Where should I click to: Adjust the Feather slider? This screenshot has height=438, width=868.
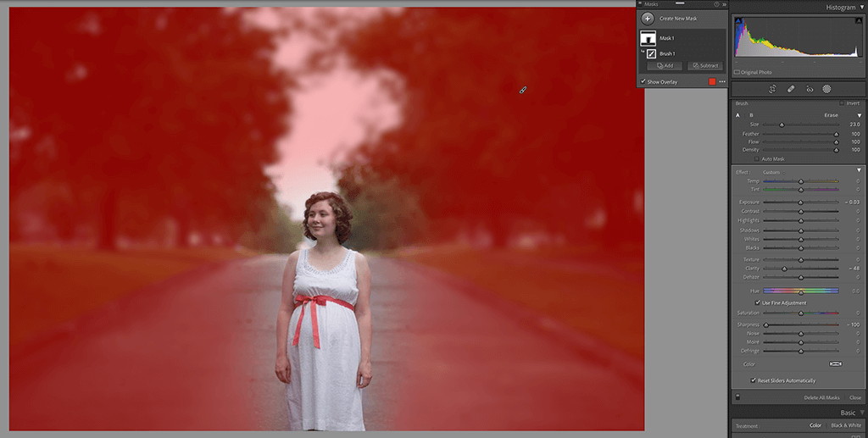[x=800, y=134]
